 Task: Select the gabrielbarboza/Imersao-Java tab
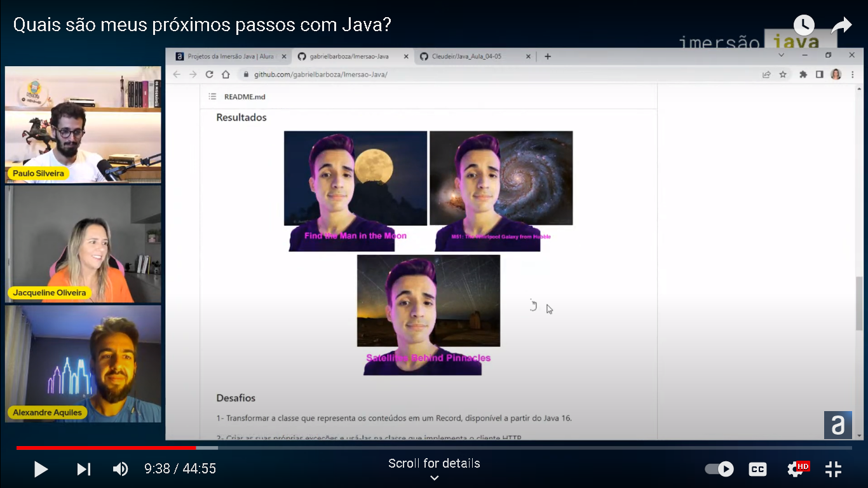[x=349, y=56]
